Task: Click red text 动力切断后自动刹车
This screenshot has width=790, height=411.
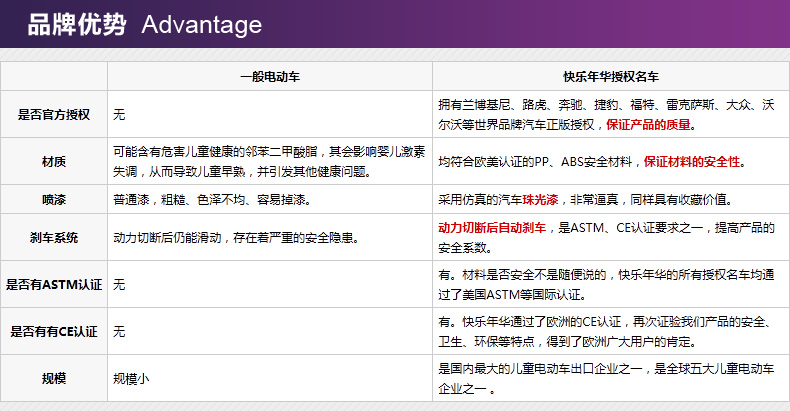Action: (492, 229)
